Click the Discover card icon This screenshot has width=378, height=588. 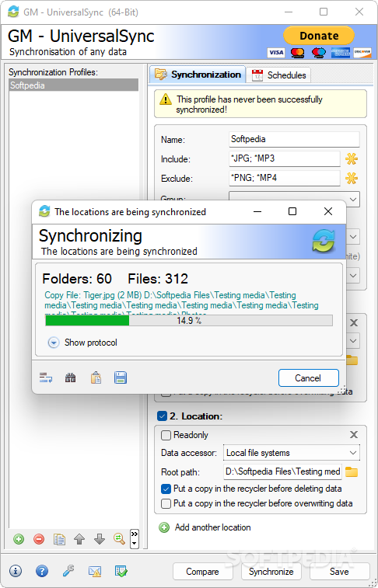pyautogui.click(x=362, y=53)
